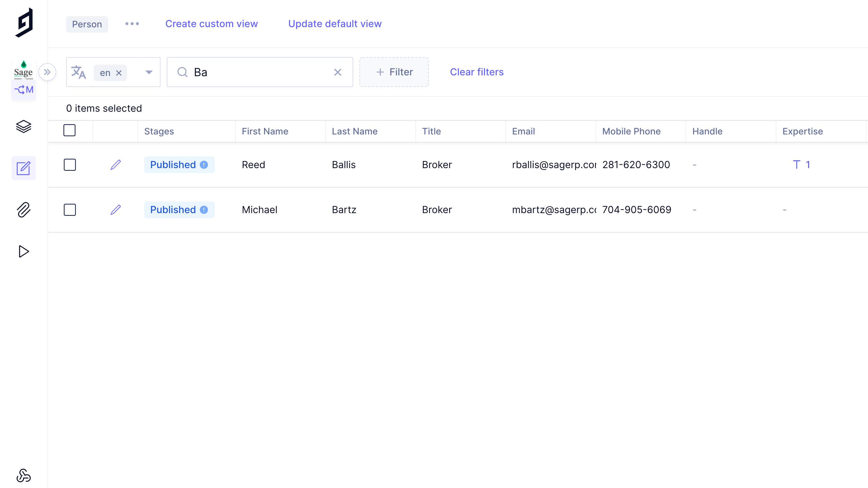Select the Michael Bartz row checkbox

70,210
